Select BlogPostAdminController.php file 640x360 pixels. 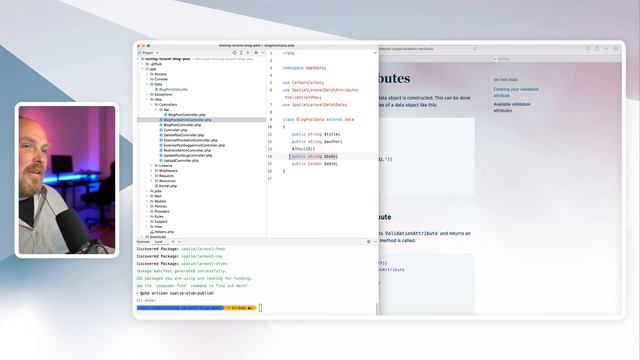[185, 120]
